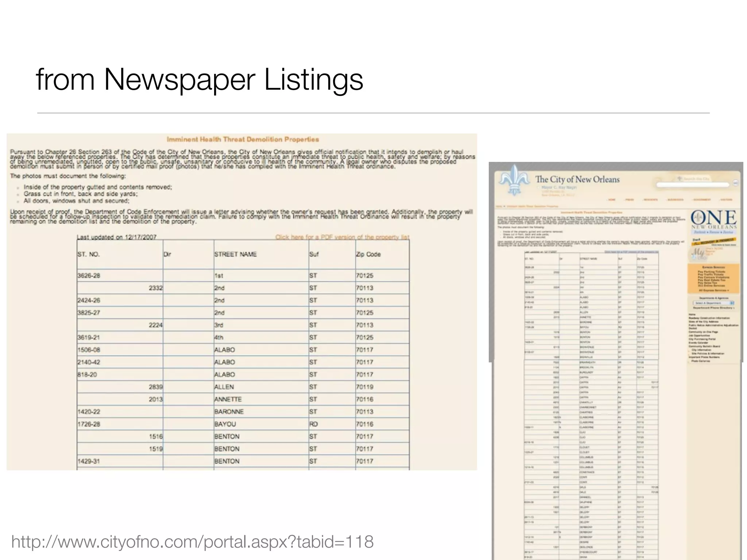This screenshot has width=747, height=560.
Task: Select the full-page website screenshot thumbnail
Action: click(616, 361)
